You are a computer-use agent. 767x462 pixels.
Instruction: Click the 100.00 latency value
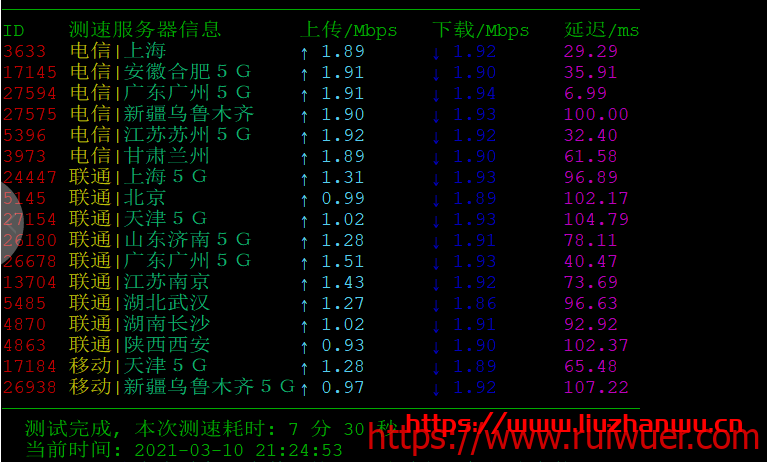pyautogui.click(x=596, y=114)
